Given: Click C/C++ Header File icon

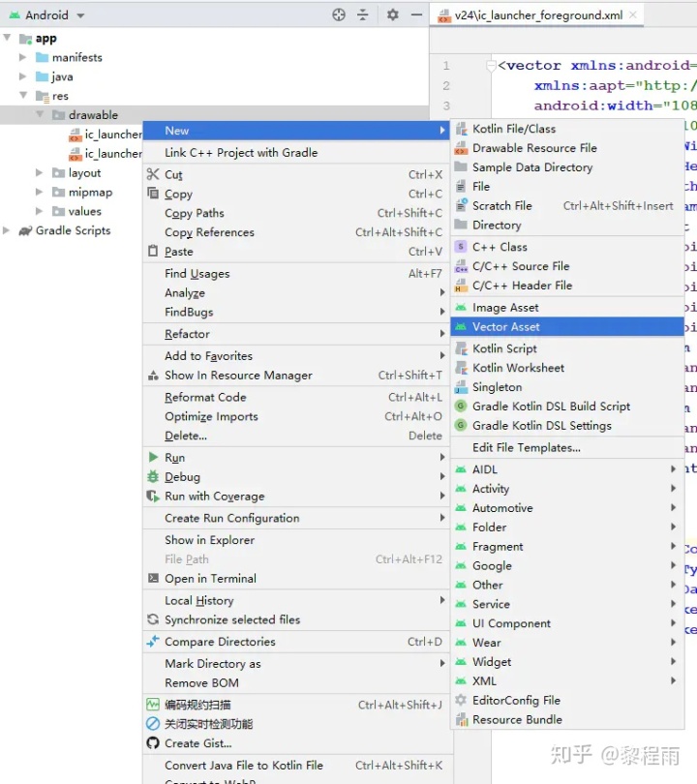Looking at the screenshot, I should 461,286.
